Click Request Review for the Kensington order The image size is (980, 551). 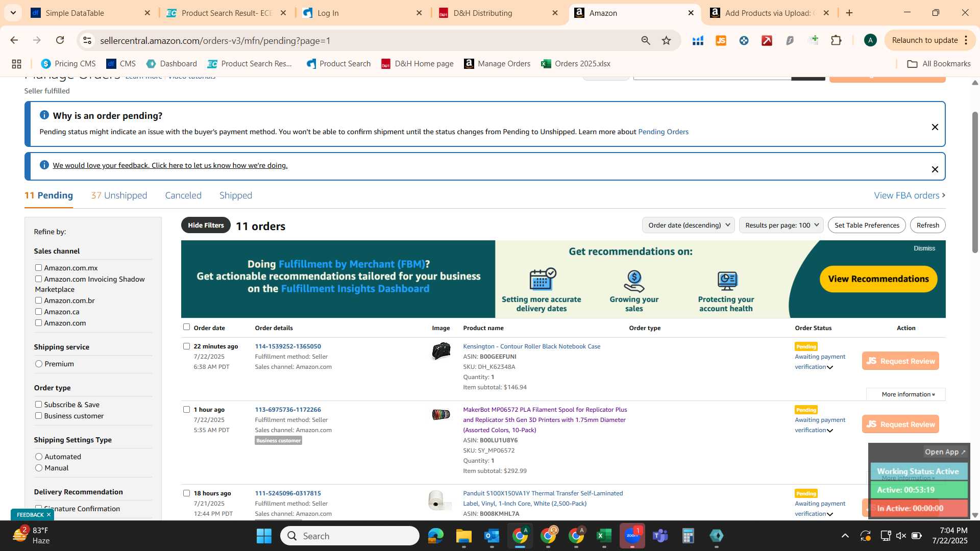click(x=900, y=361)
